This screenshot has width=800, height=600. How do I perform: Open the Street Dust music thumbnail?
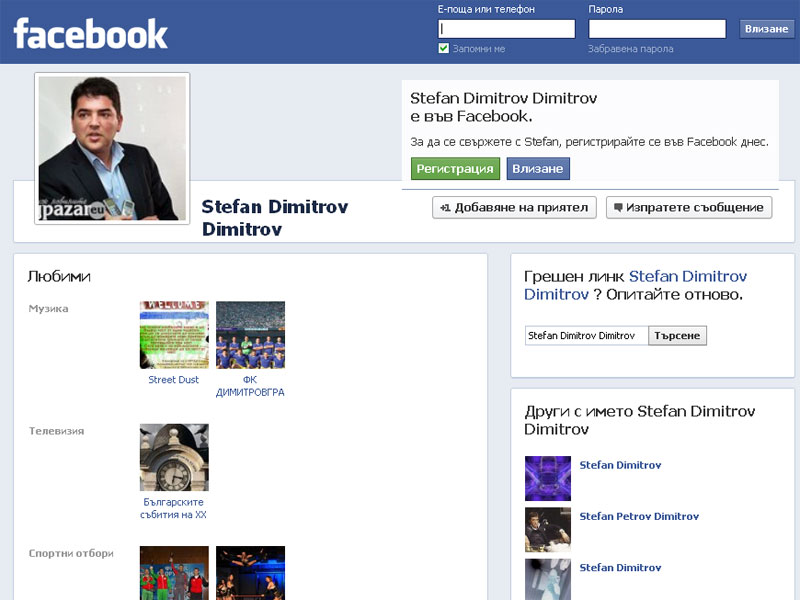[x=174, y=335]
